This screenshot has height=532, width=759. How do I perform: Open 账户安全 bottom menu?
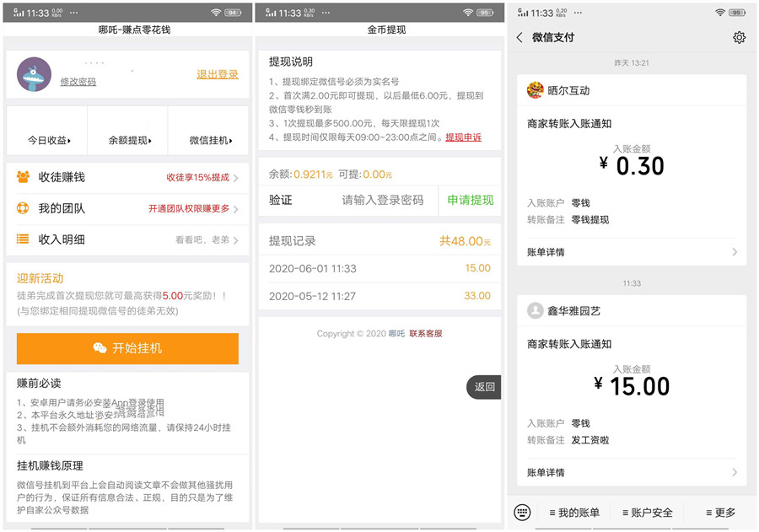click(648, 512)
